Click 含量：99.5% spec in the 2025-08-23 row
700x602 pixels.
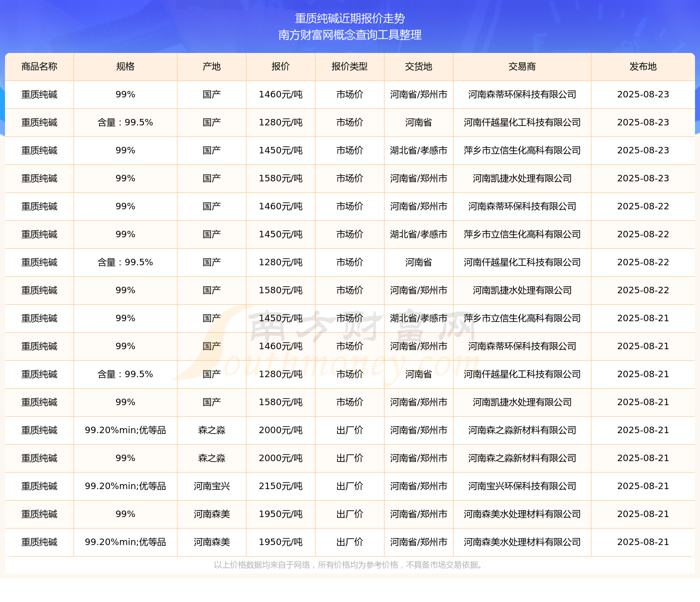point(125,122)
